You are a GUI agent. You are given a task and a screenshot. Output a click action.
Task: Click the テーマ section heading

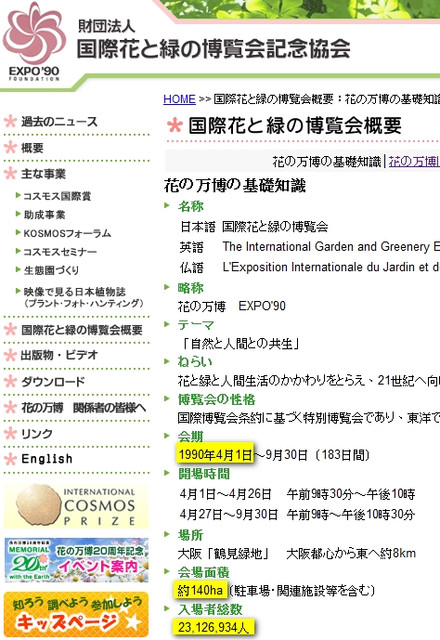pyautogui.click(x=196, y=325)
